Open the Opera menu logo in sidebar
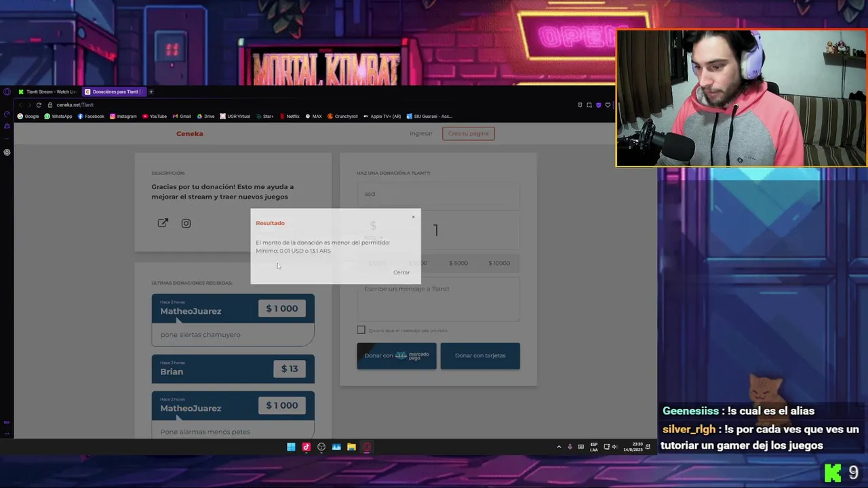 point(7,91)
